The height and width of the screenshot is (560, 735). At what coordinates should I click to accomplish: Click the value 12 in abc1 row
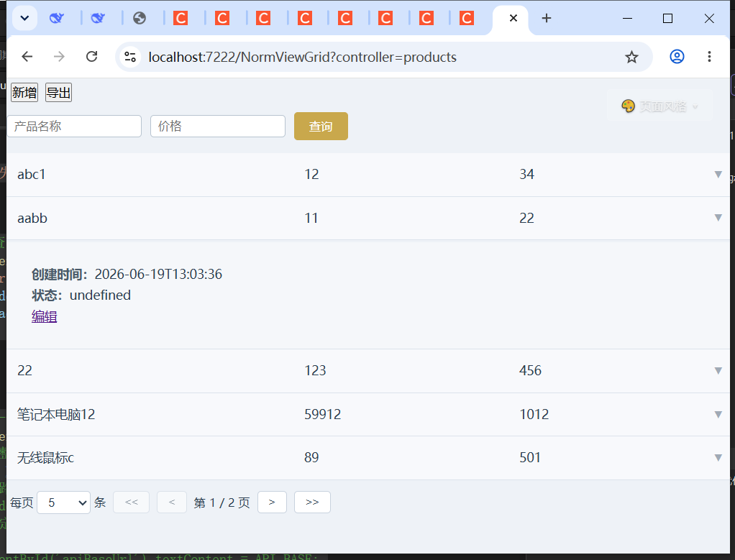pyautogui.click(x=311, y=175)
